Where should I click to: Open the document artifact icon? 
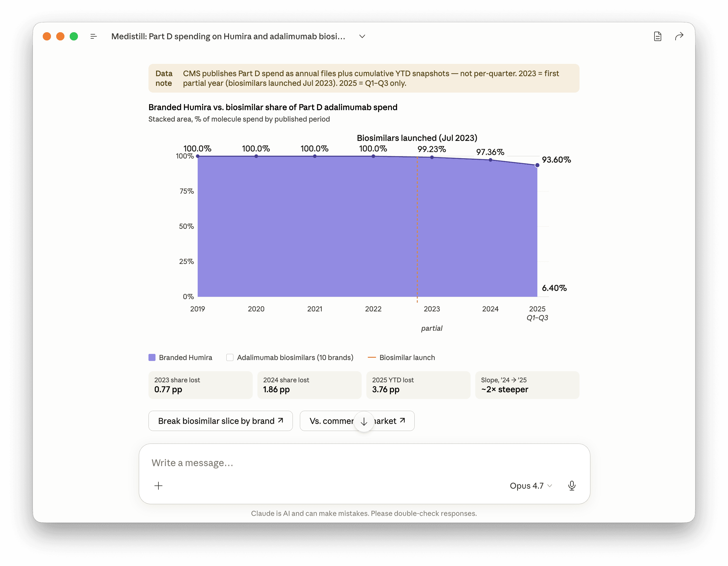pyautogui.click(x=657, y=36)
